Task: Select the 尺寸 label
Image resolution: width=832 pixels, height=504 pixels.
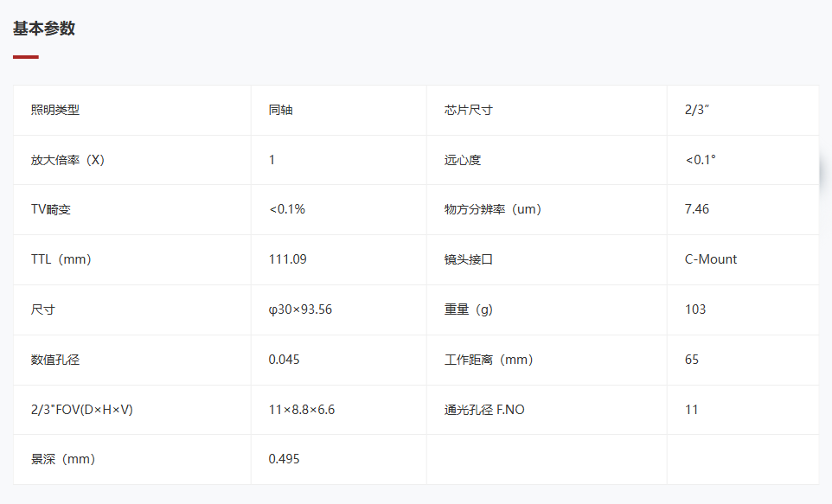Action: (x=43, y=309)
